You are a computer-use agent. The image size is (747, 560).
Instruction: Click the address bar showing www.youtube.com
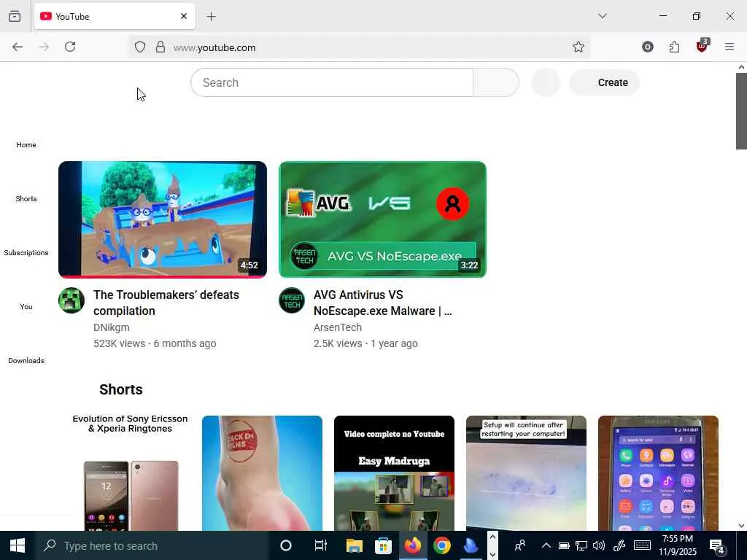point(360,47)
